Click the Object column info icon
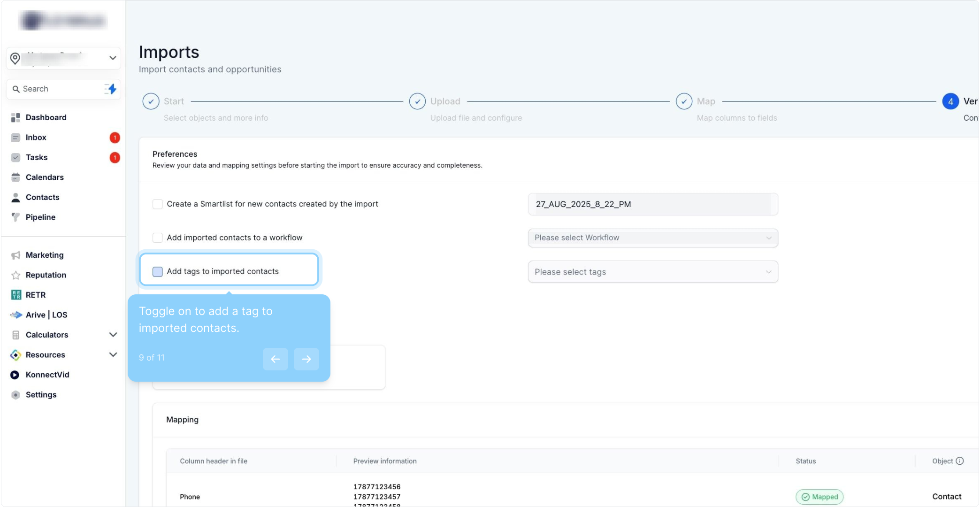The image size is (980, 507). pyautogui.click(x=960, y=461)
